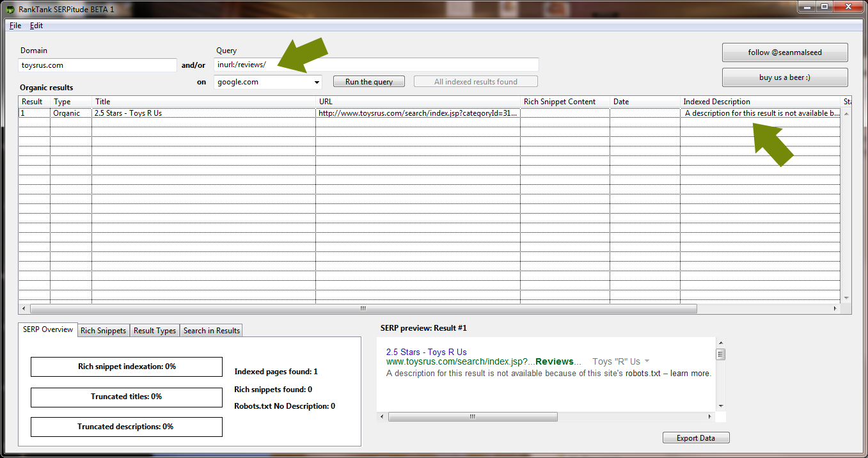Click the 'Rich snippets found: 0' text
Screen dimensions: 868x458
(x=274, y=390)
